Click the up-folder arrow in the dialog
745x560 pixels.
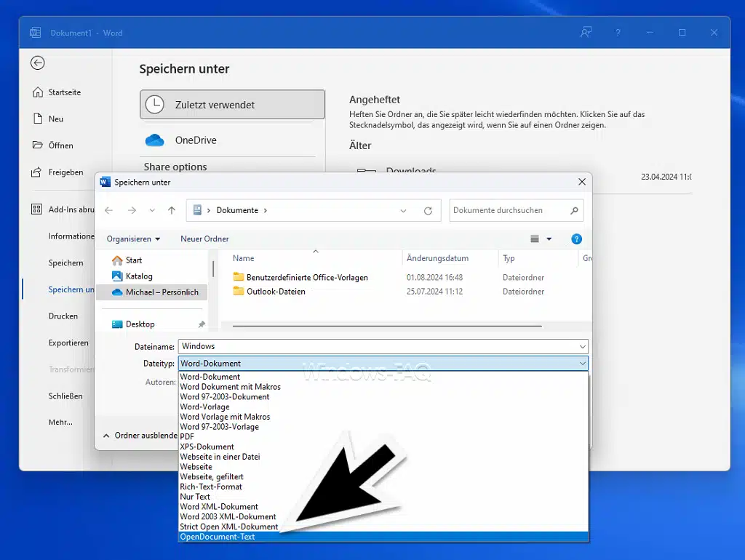172,210
